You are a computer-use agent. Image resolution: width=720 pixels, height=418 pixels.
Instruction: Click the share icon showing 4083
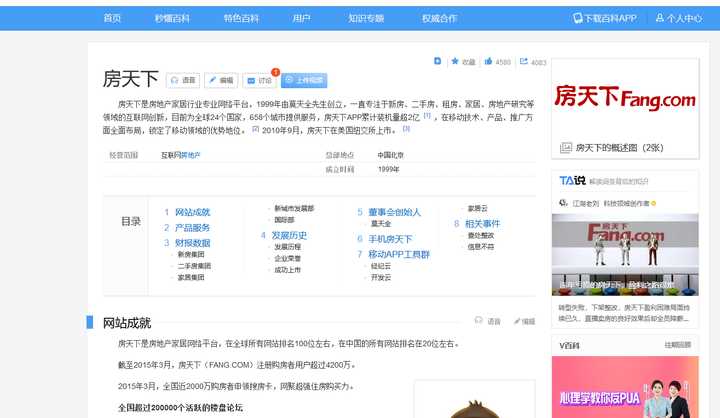point(524,62)
